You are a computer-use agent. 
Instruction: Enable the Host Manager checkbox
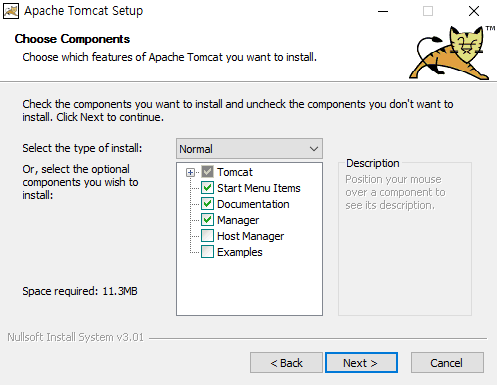(x=207, y=236)
